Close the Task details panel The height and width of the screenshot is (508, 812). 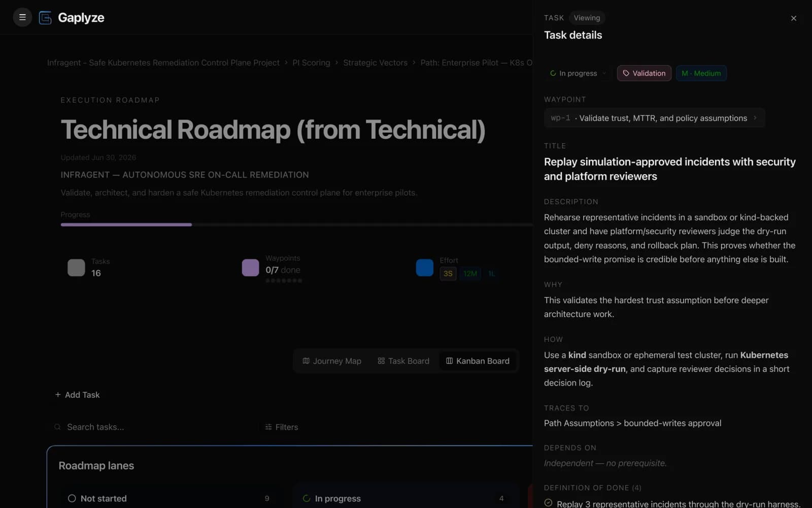(793, 18)
